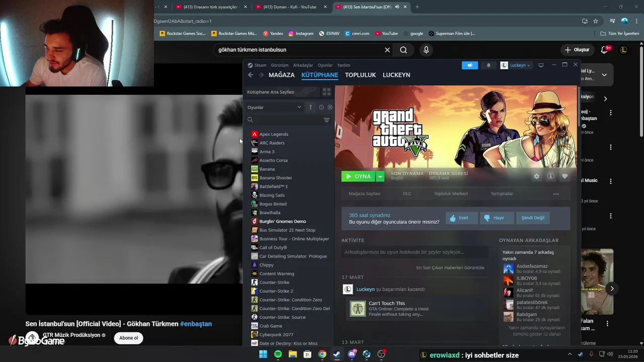Open friend Asdasfazamaz profile

coord(532,266)
